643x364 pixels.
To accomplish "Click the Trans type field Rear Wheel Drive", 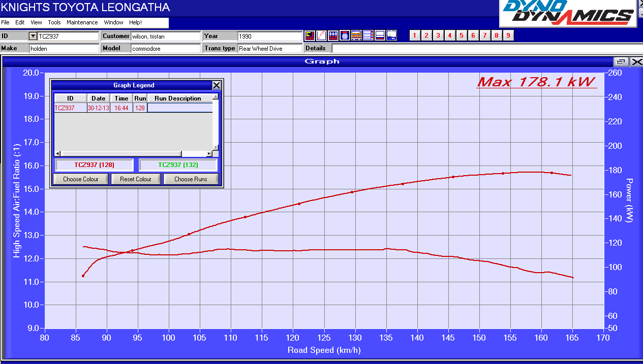I will 270,48.
